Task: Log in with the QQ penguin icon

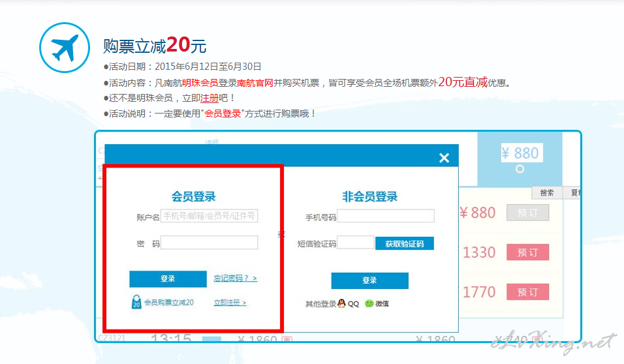Action: (x=341, y=303)
